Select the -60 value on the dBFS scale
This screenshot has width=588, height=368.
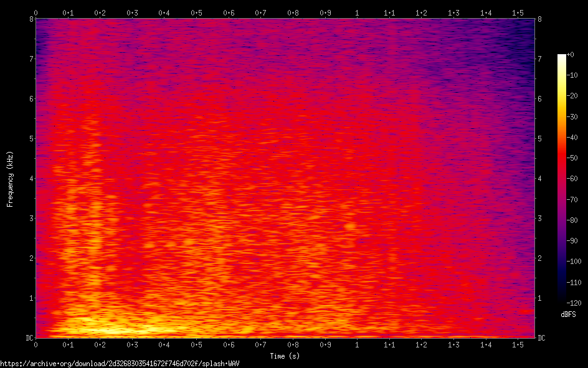pyautogui.click(x=575, y=180)
